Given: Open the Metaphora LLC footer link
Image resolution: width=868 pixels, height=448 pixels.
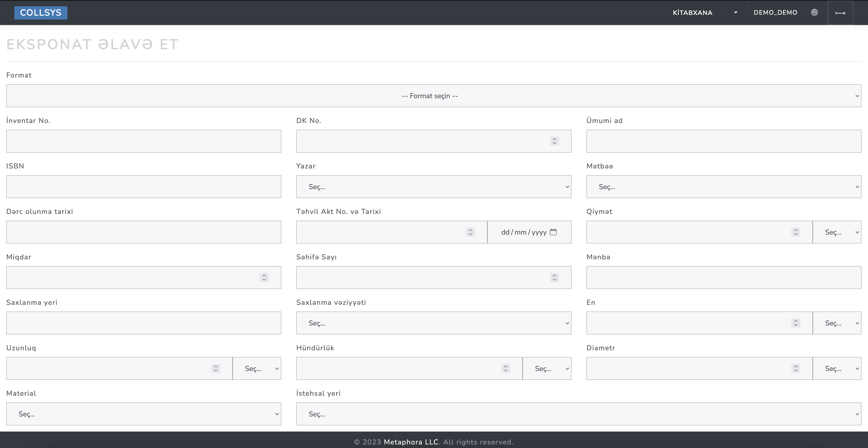Looking at the screenshot, I should tap(411, 442).
